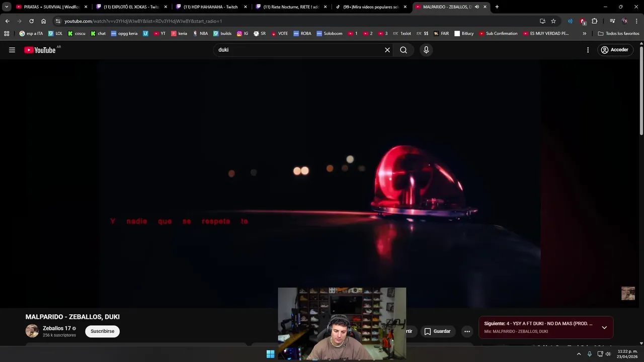This screenshot has width=644, height=362.
Task: Open the 'Bitlucy' bookmark
Action: pyautogui.click(x=464, y=34)
